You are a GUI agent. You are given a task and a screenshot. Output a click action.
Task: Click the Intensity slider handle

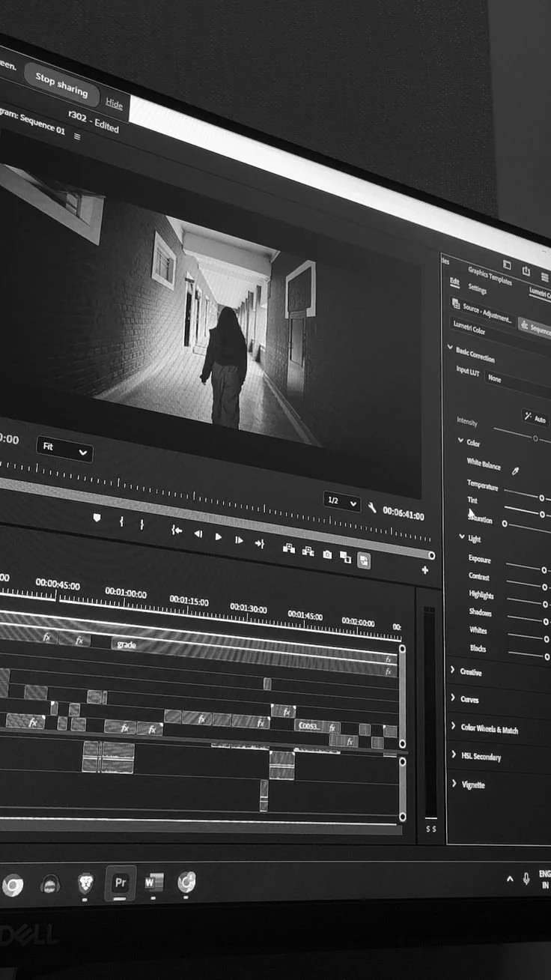[535, 438]
